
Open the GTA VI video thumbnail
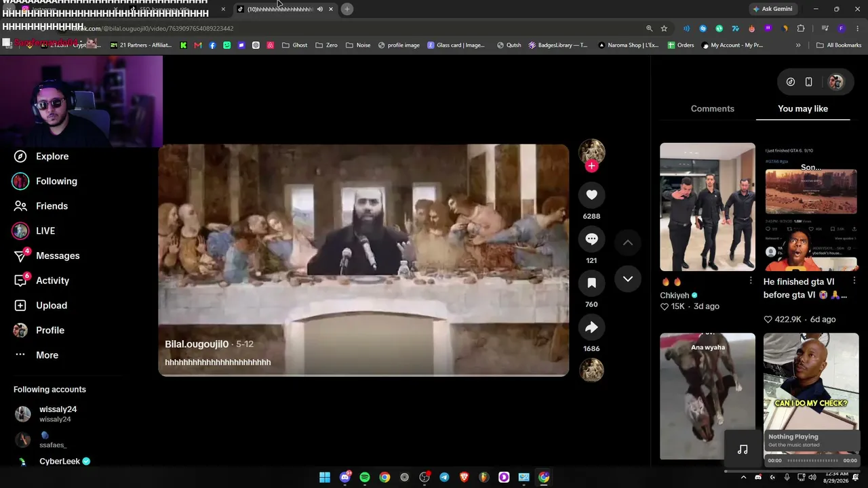811,207
